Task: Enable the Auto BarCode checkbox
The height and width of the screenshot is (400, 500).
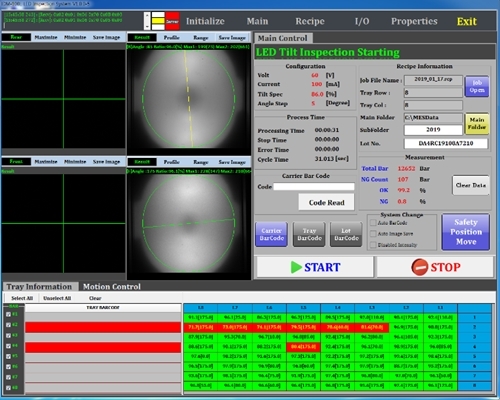Action: pos(373,222)
